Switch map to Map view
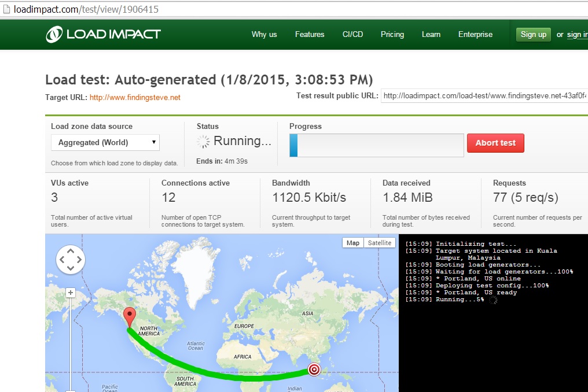Screen dimensions: 588x392 [353, 243]
